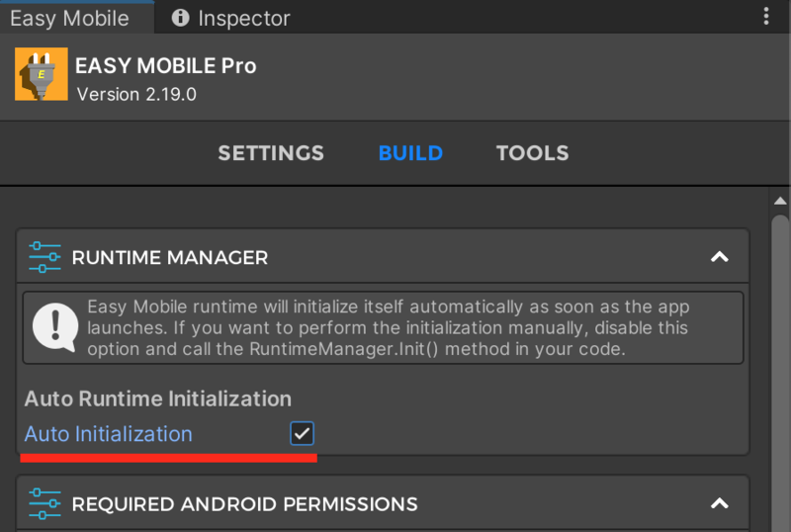
Task: Select the Build tab
Action: tap(410, 153)
